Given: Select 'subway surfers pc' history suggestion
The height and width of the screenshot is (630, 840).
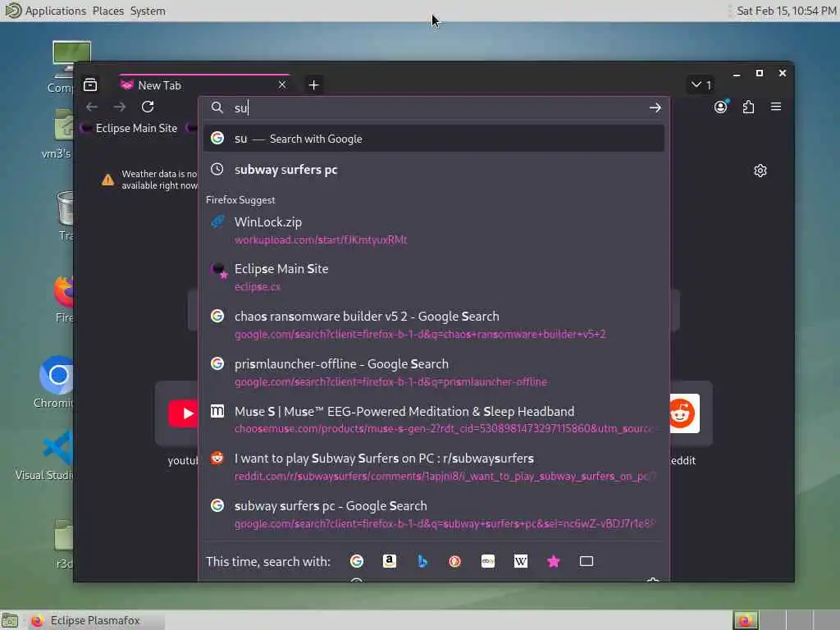Looking at the screenshot, I should pyautogui.click(x=434, y=170).
